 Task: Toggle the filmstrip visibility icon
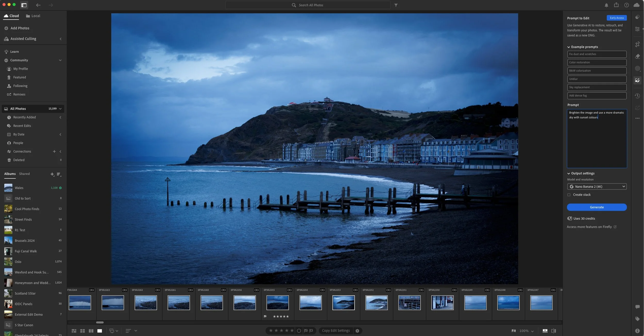click(545, 331)
